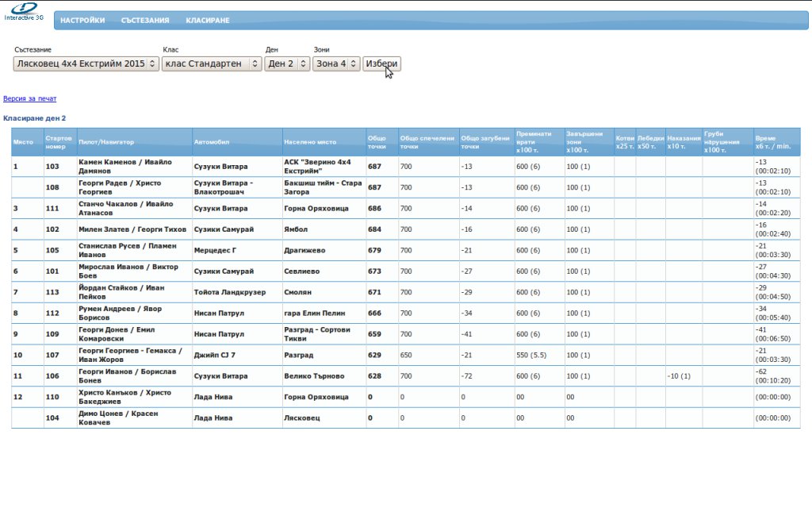Click the Котви x25 т. header
Image resolution: width=812 pixels, height=508 pixels.
tap(625, 143)
